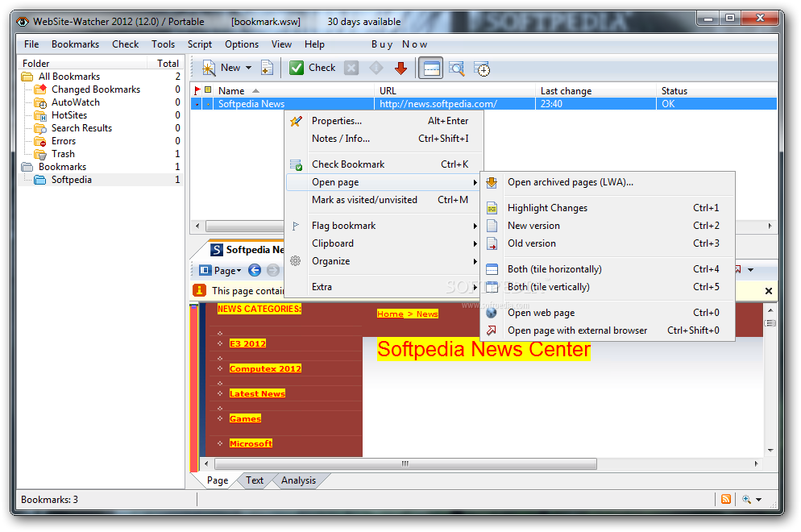The width and height of the screenshot is (801, 532).
Task: Open the Page dropdown in browser toolbar
Action: 220,270
